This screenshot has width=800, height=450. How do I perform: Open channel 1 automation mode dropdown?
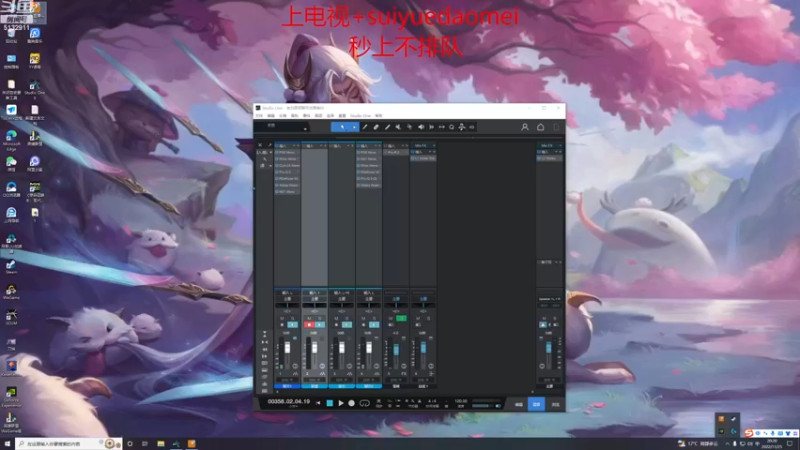287,380
